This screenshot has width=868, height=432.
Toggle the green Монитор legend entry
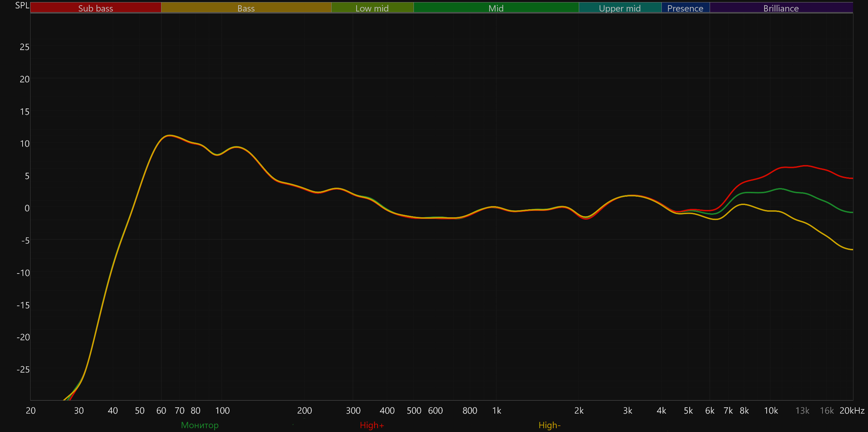click(200, 425)
